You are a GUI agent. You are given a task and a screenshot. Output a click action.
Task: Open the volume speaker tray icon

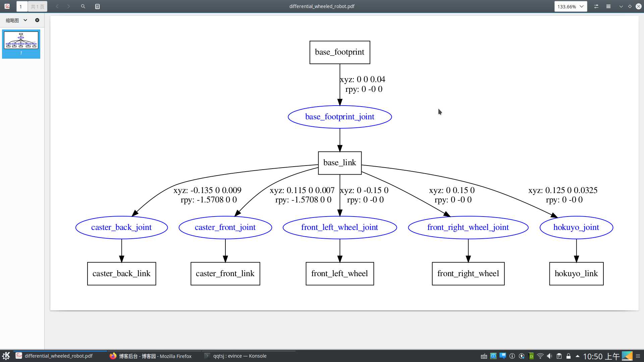[x=549, y=356]
